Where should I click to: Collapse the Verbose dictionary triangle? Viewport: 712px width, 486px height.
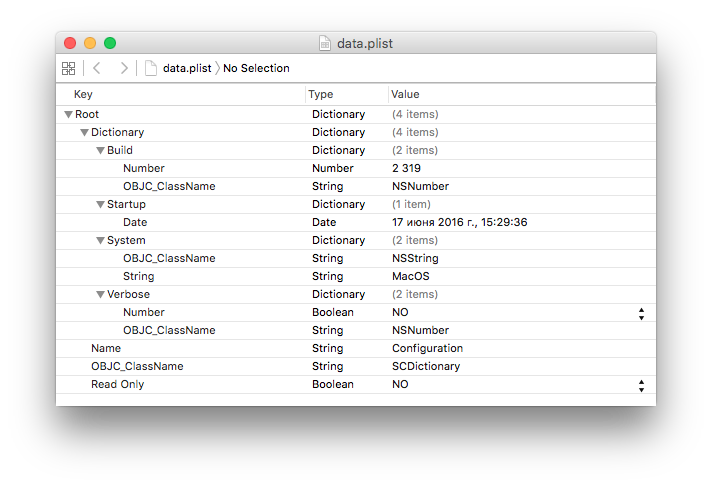pyautogui.click(x=100, y=294)
